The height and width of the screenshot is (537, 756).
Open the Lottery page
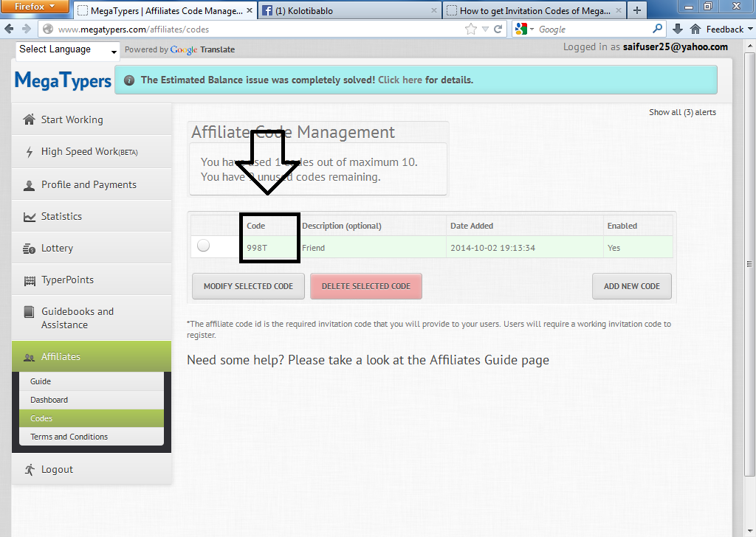(x=92, y=248)
